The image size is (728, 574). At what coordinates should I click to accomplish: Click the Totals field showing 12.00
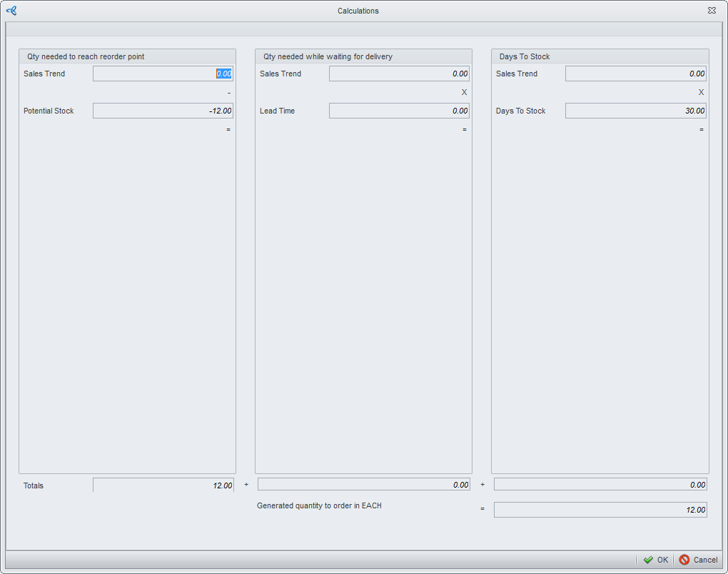click(163, 485)
